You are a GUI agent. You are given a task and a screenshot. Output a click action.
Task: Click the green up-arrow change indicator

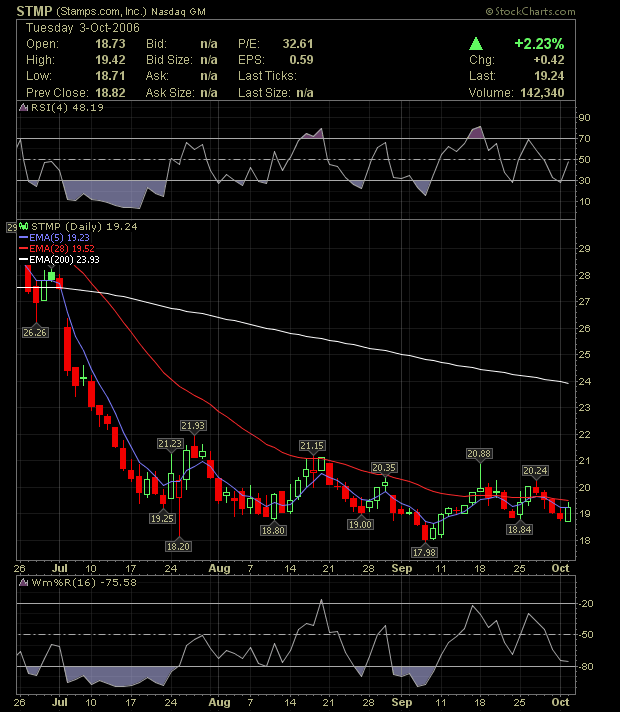[476, 44]
